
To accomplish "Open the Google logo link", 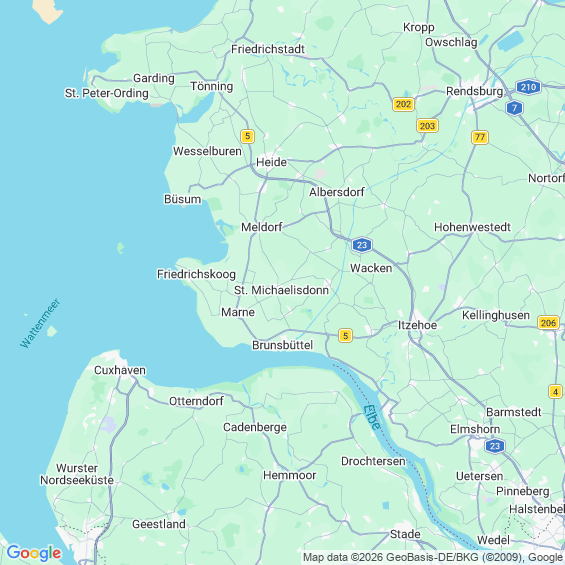I will [34, 553].
